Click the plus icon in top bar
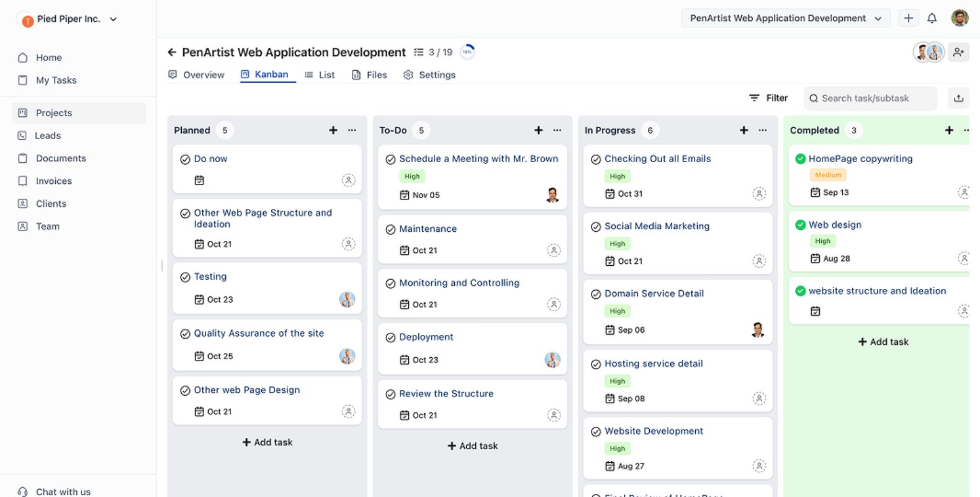The image size is (980, 497). pyautogui.click(x=908, y=19)
